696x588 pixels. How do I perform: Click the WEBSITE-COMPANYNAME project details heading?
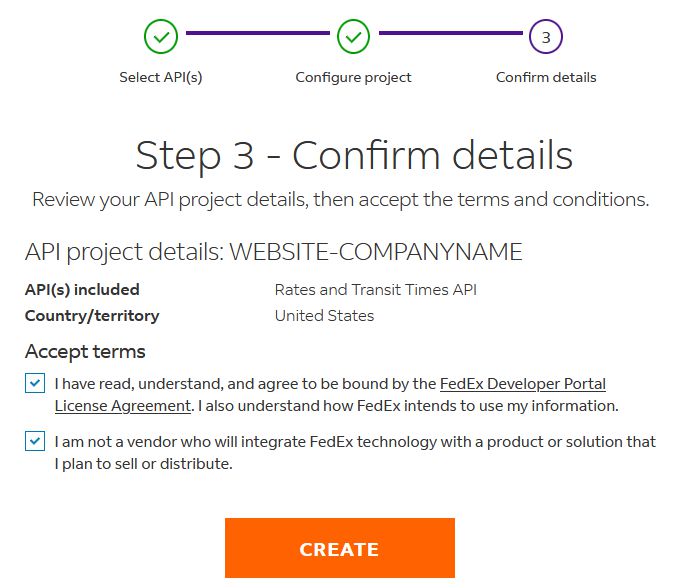[273, 251]
